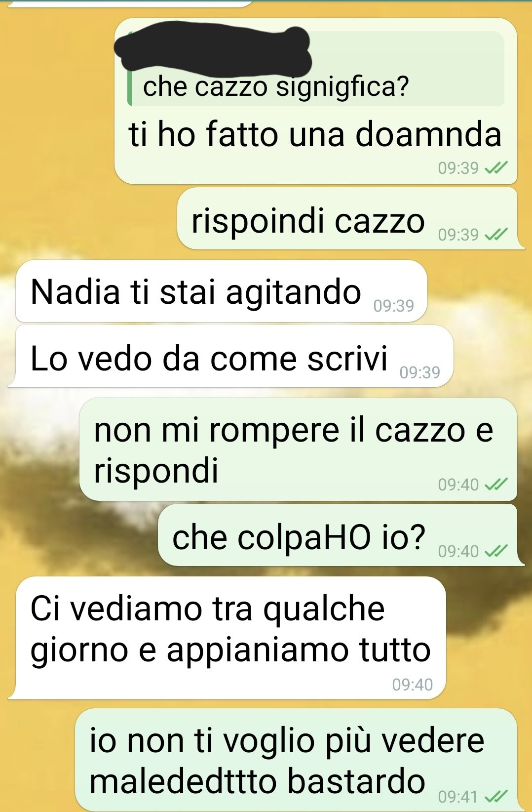532x812 pixels.
Task: Tap the green quote bar beside 'che cazzo signigfica?'
Action: (x=129, y=89)
